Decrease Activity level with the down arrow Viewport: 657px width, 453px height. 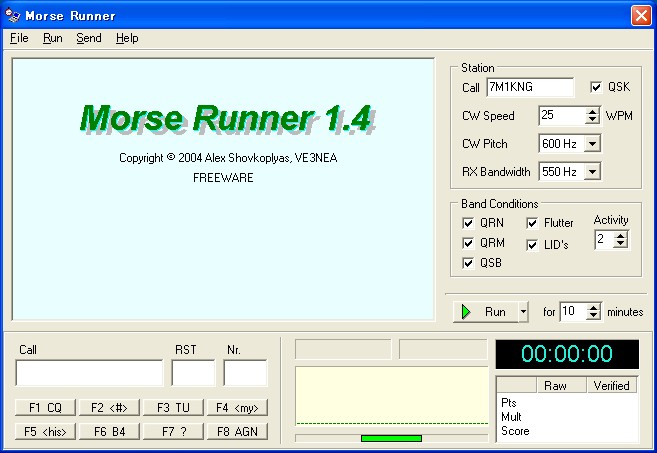point(621,244)
